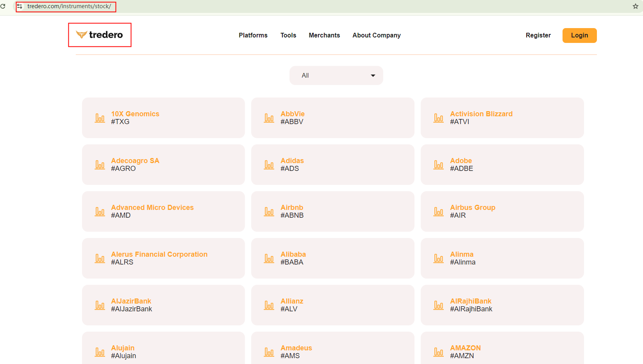Reload the page with the refresh icon
This screenshot has width=643, height=364.
3,6
